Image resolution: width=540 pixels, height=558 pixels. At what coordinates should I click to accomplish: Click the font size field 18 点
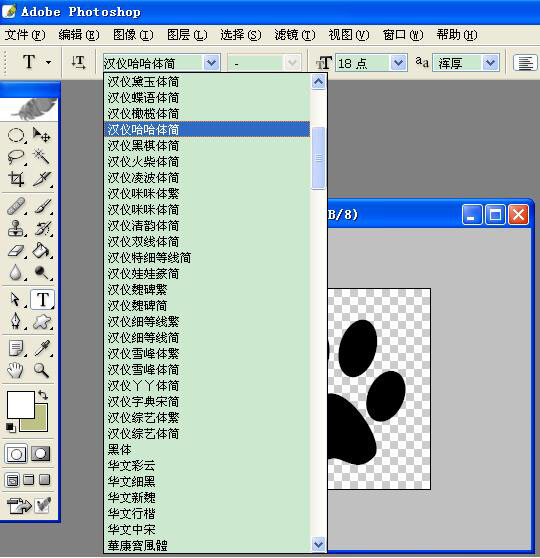(362, 63)
